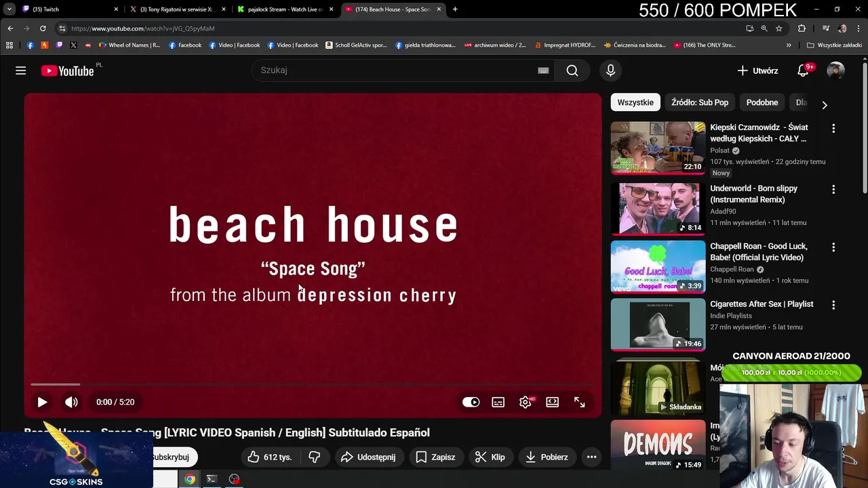Open the on-screen keyboard icon in the search box

click(x=543, y=70)
